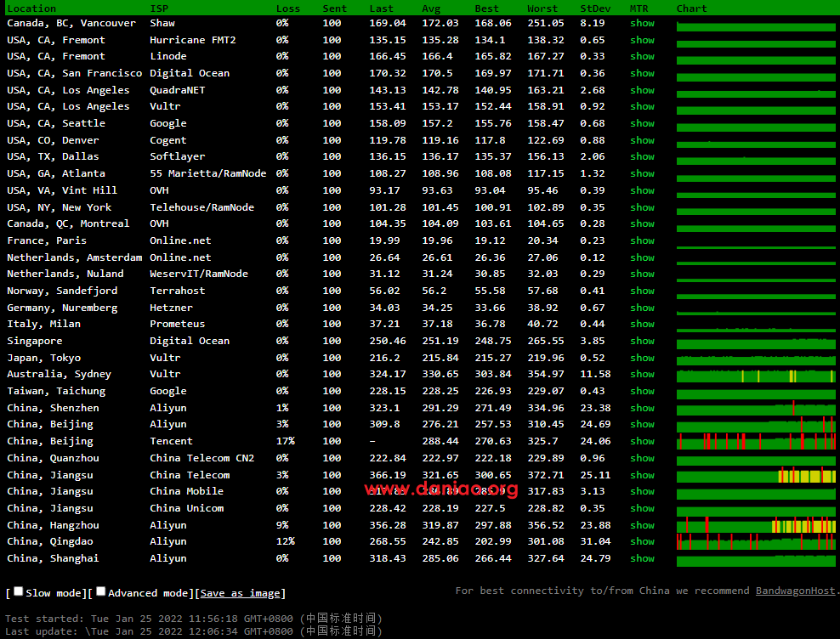840x639 pixels.
Task: Click the 'France, Paris' location cell
Action: point(47,240)
